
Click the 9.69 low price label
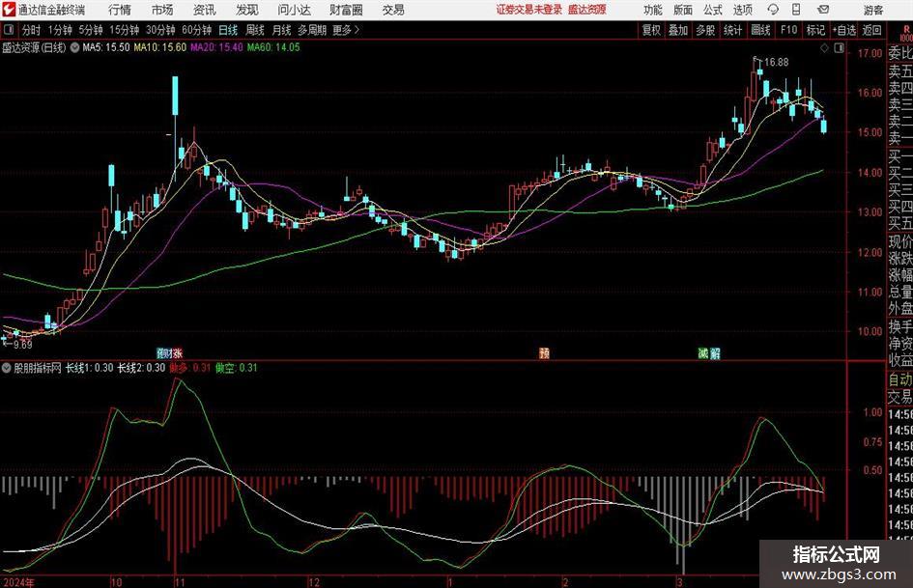point(22,345)
